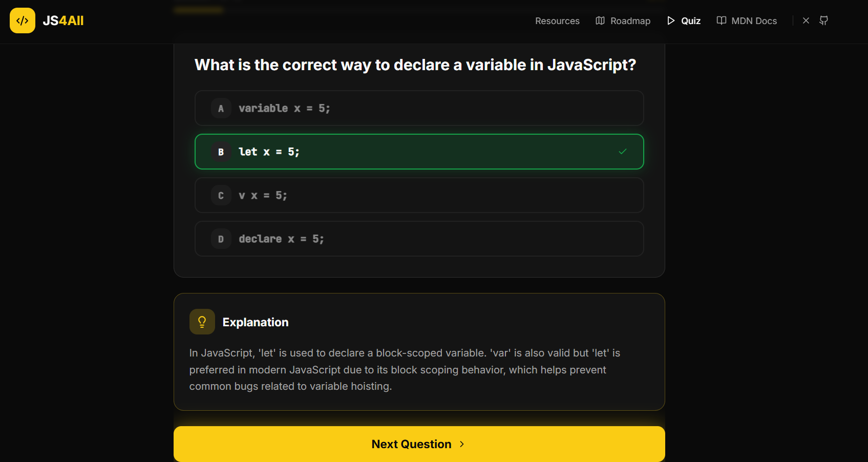Switch to the Quiz tab
This screenshot has width=868, height=462.
(x=690, y=20)
